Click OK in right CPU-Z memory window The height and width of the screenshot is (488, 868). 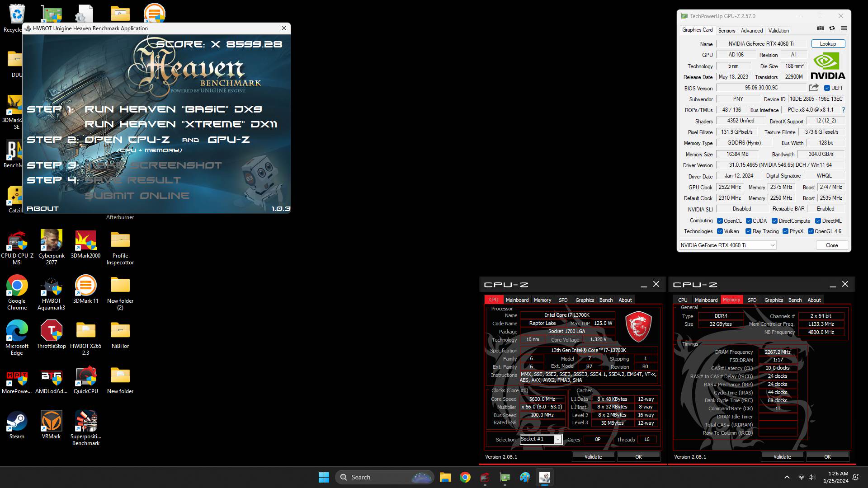coord(827,457)
